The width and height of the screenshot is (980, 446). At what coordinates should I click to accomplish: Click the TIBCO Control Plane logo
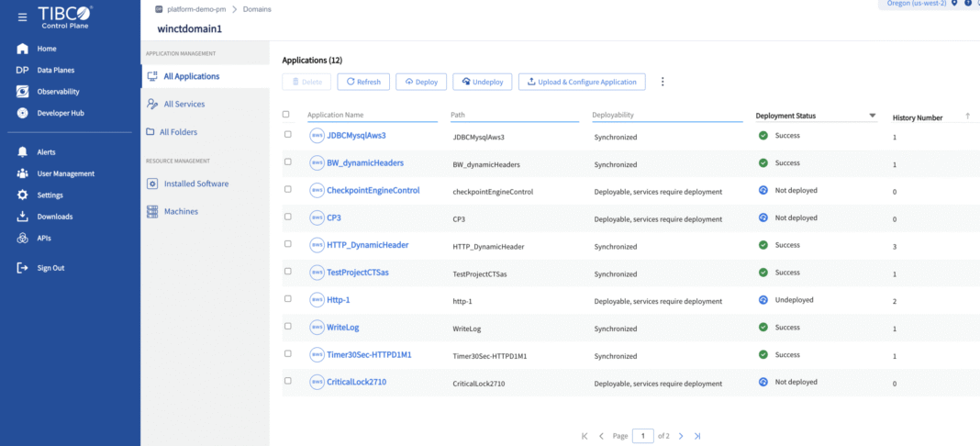coord(65,17)
